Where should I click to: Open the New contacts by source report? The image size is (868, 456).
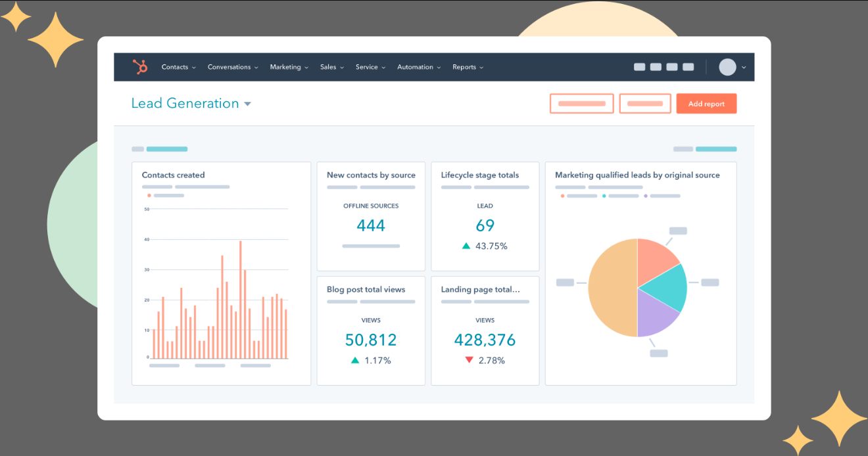click(371, 175)
